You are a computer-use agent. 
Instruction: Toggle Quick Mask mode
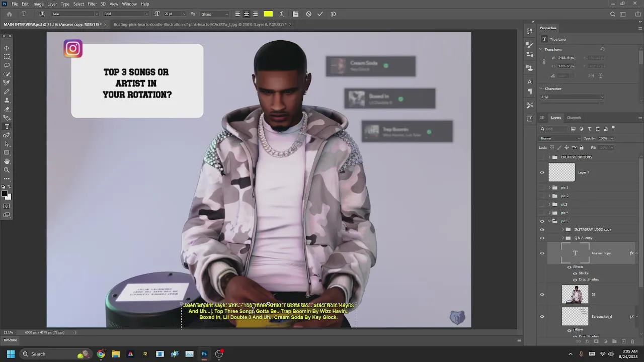(7, 206)
